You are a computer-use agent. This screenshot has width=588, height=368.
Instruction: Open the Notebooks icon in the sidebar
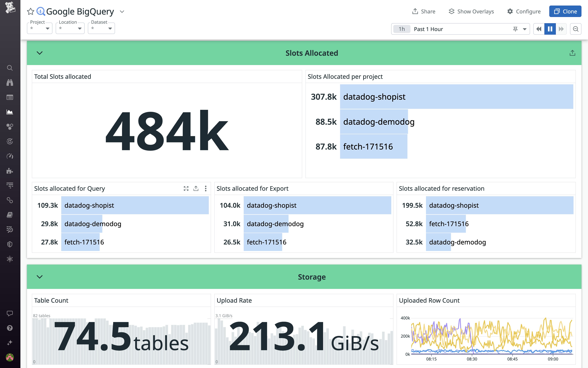(10, 214)
